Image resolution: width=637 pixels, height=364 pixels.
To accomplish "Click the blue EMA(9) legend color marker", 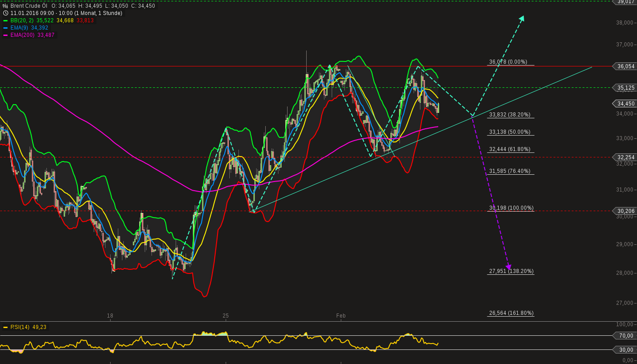I will coord(5,28).
